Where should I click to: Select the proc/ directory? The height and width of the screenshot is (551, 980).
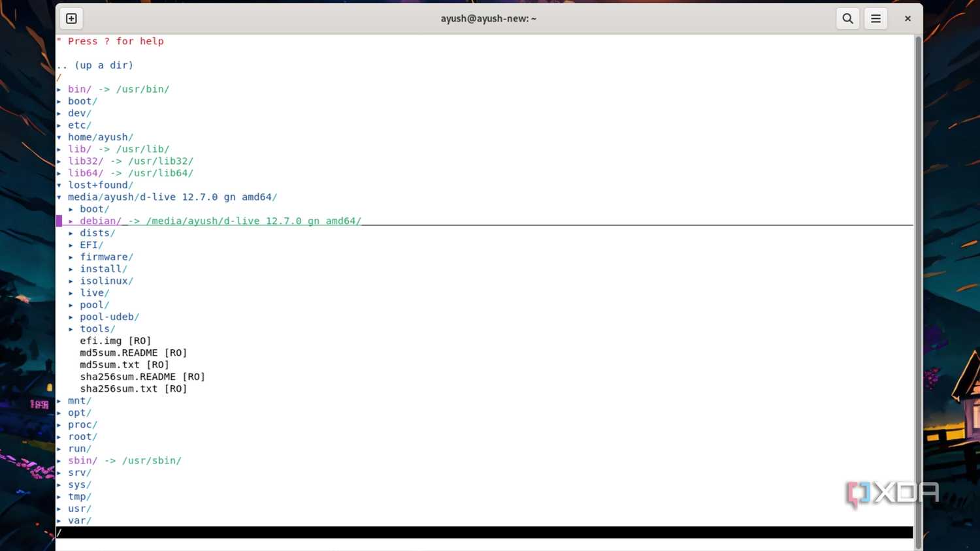point(82,425)
